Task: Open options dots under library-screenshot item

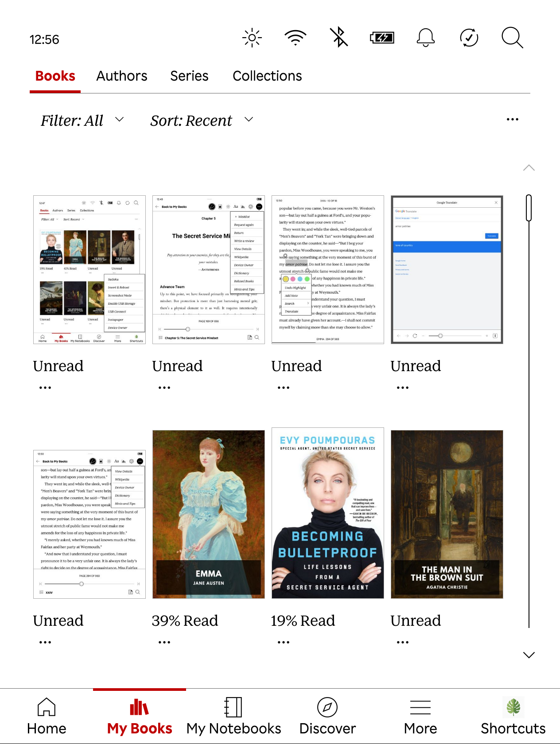Action: pos(45,388)
